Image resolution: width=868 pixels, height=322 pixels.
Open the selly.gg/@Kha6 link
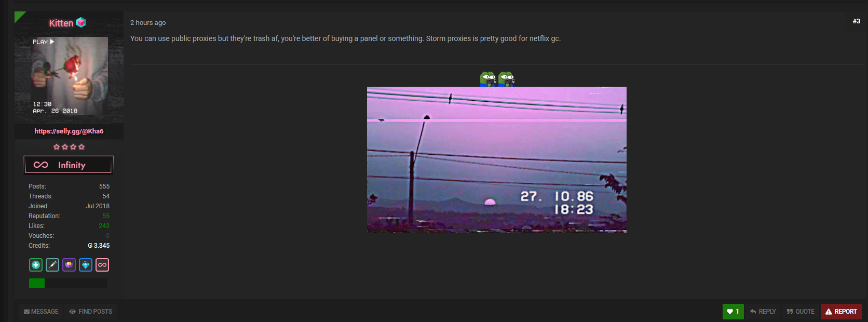(69, 131)
